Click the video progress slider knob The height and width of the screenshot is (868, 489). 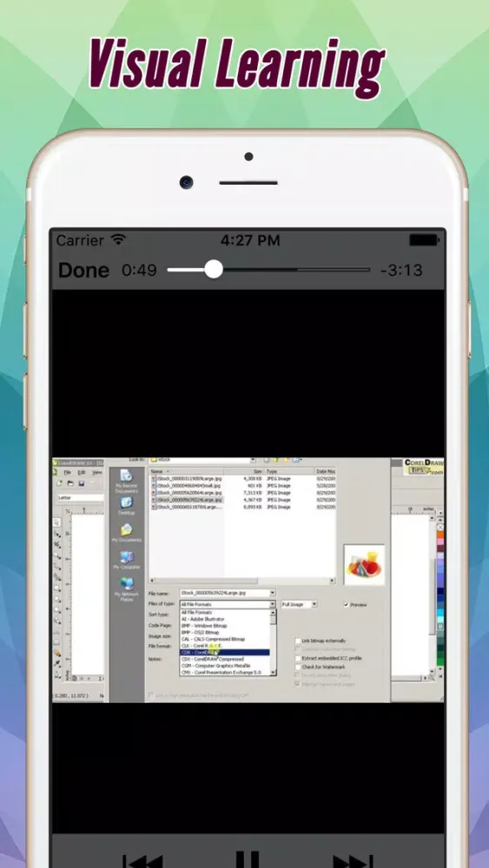point(213,270)
